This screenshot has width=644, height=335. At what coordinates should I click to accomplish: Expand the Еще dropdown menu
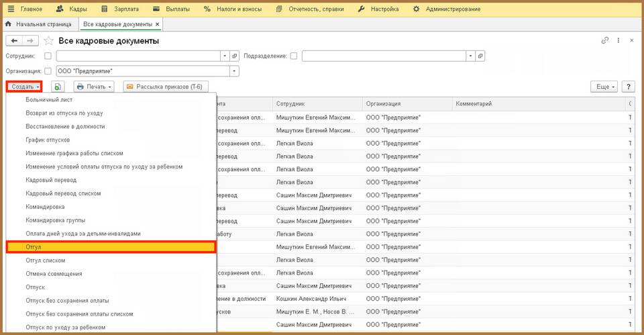click(x=604, y=87)
